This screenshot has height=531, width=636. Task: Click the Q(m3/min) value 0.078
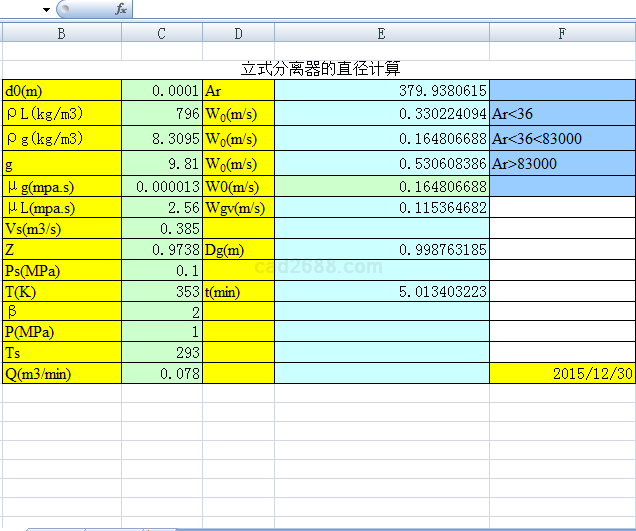(x=162, y=373)
